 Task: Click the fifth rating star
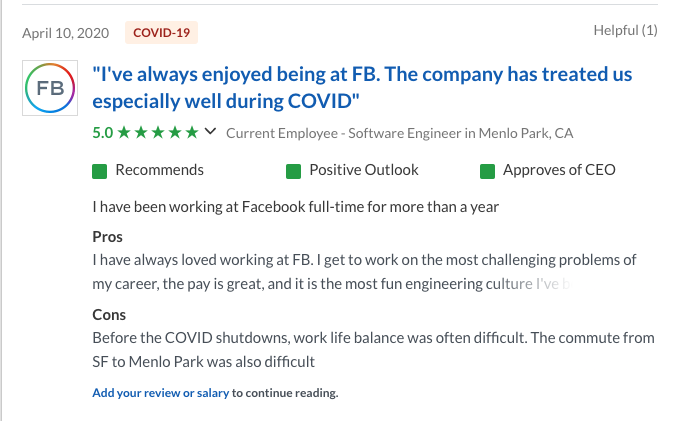[x=192, y=132]
